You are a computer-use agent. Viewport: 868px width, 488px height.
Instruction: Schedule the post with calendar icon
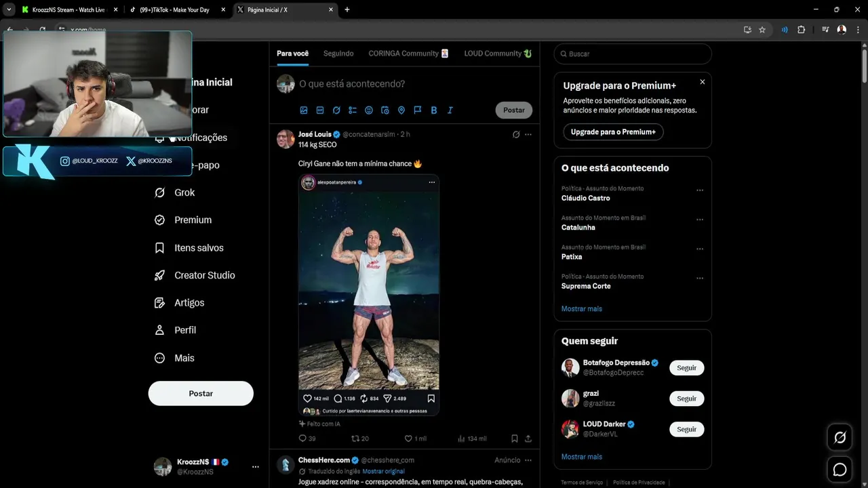click(x=385, y=110)
